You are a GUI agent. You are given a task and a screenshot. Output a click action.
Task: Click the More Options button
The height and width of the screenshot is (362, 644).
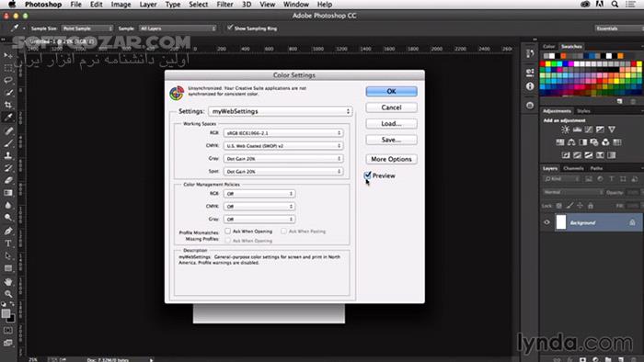pyautogui.click(x=391, y=159)
